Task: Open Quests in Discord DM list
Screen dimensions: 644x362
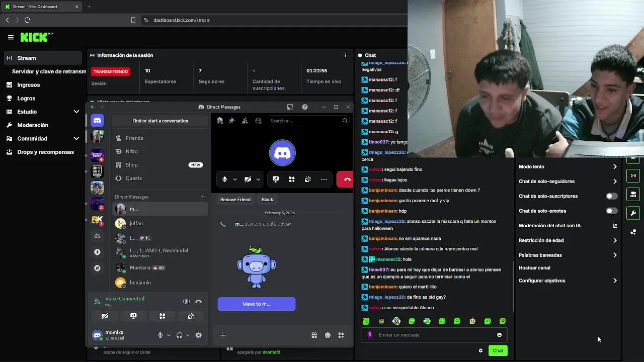Action: coord(160,178)
